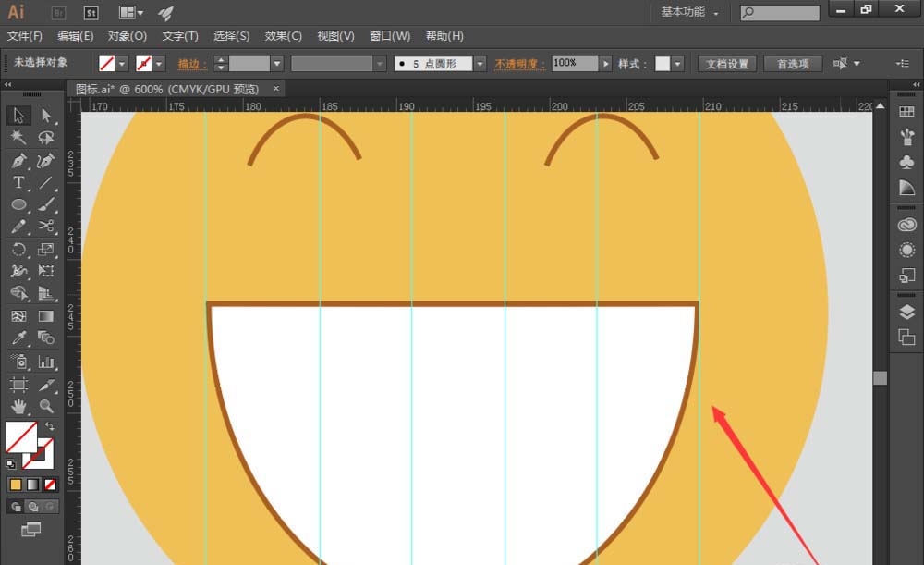Select the Free Transform tool
This screenshot has width=924, height=565.
[x=46, y=271]
